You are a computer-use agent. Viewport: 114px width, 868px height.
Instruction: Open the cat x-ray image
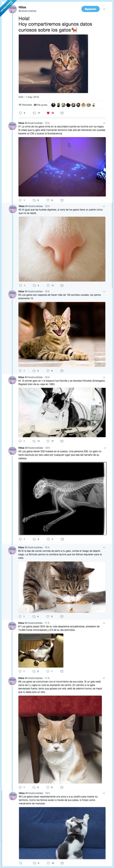coord(62,498)
